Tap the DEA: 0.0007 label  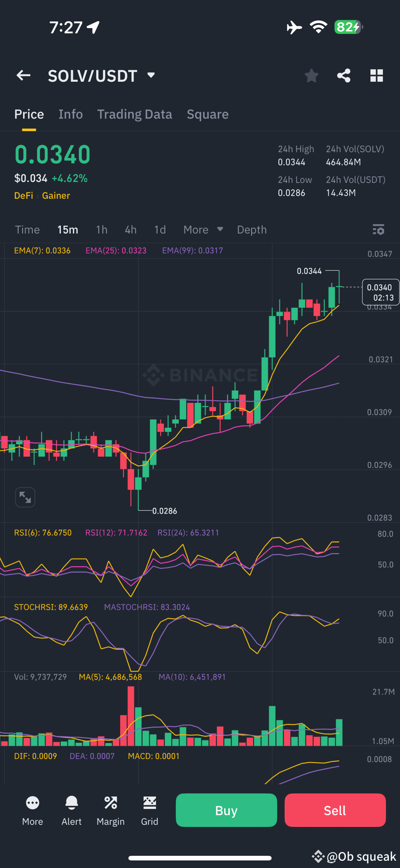(92, 756)
